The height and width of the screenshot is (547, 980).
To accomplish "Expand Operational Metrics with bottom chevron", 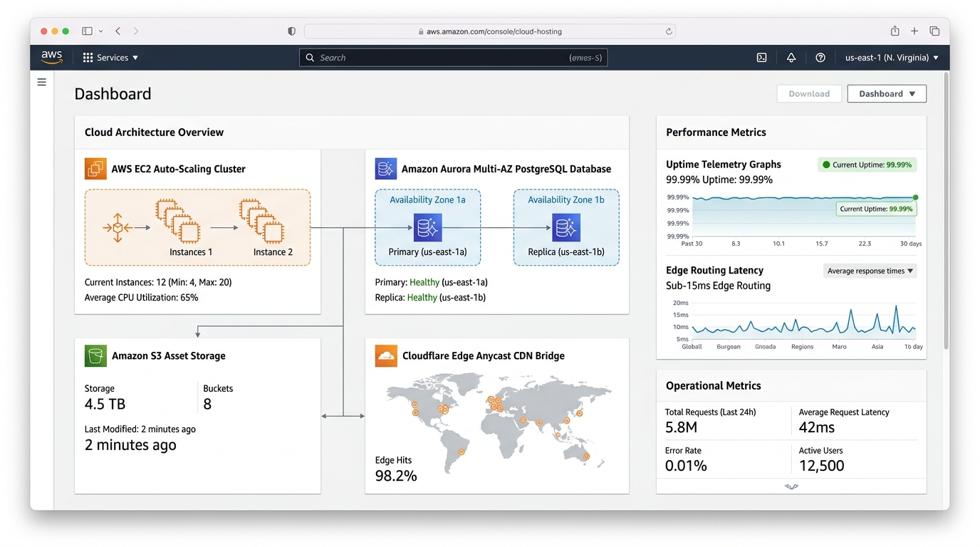I will point(791,487).
